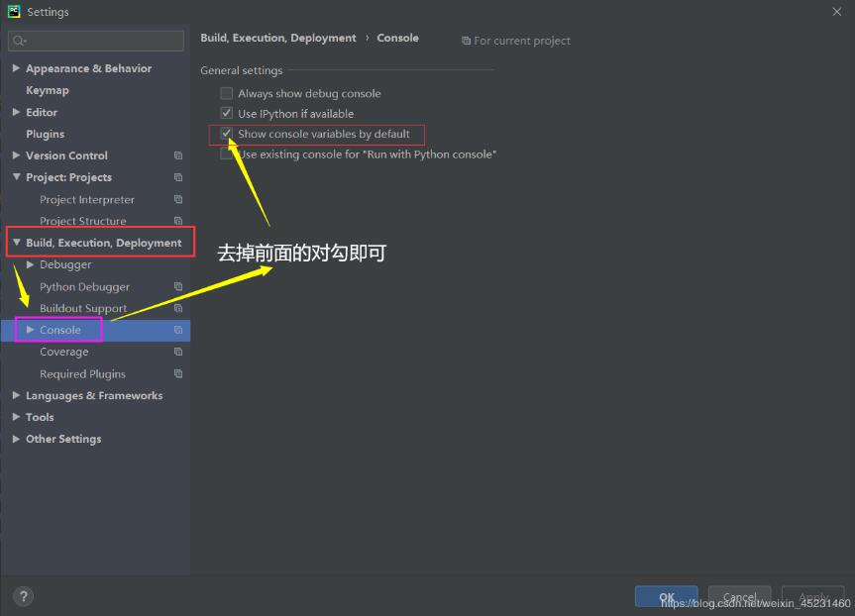Expand the Editor section arrow
This screenshot has height=616, width=855.
(x=17, y=112)
